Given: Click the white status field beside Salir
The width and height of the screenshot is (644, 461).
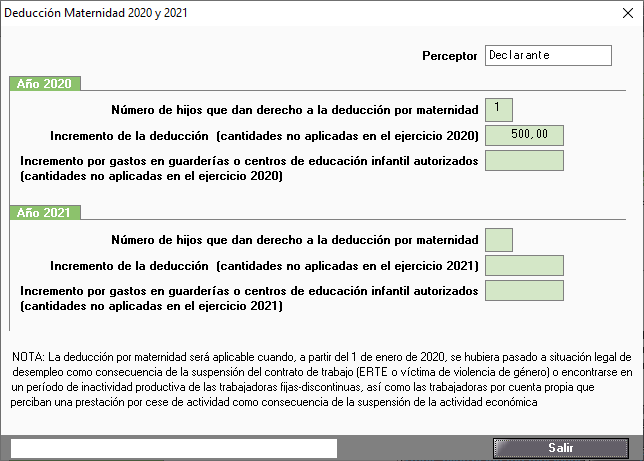Looking at the screenshot, I should 174,448.
